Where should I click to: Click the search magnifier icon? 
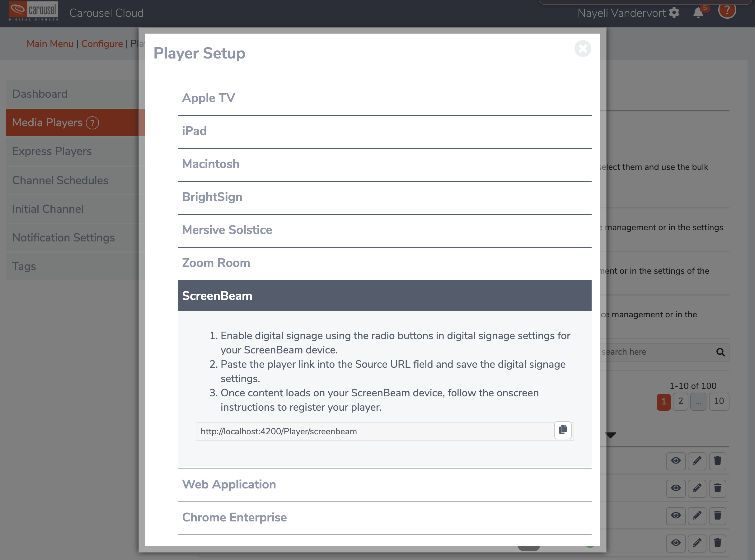tap(720, 352)
